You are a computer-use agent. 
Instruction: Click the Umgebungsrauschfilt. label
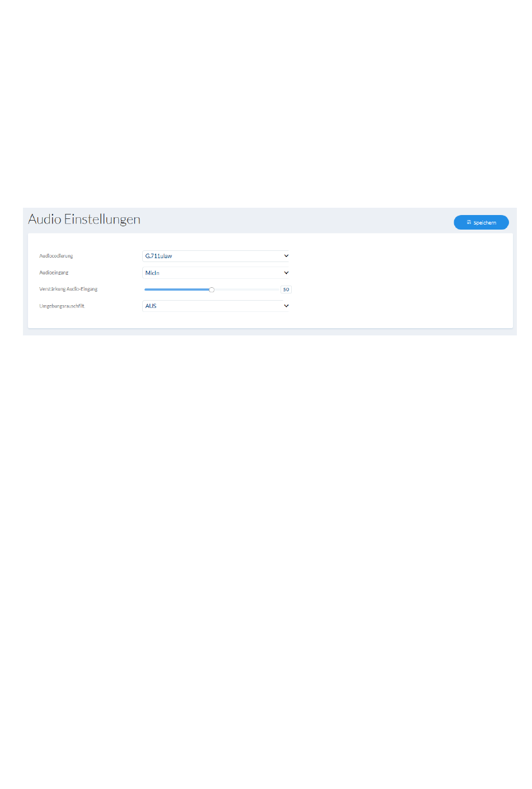[62, 306]
